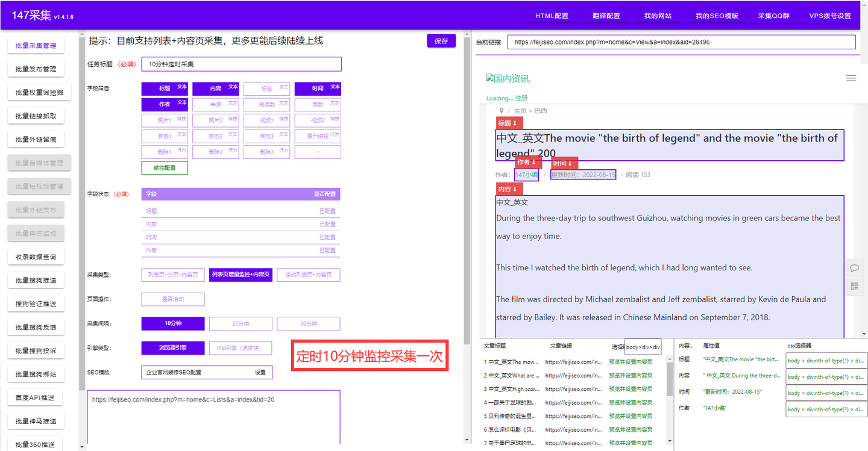
Task: Open the 翻译配置 menu
Action: click(x=606, y=15)
